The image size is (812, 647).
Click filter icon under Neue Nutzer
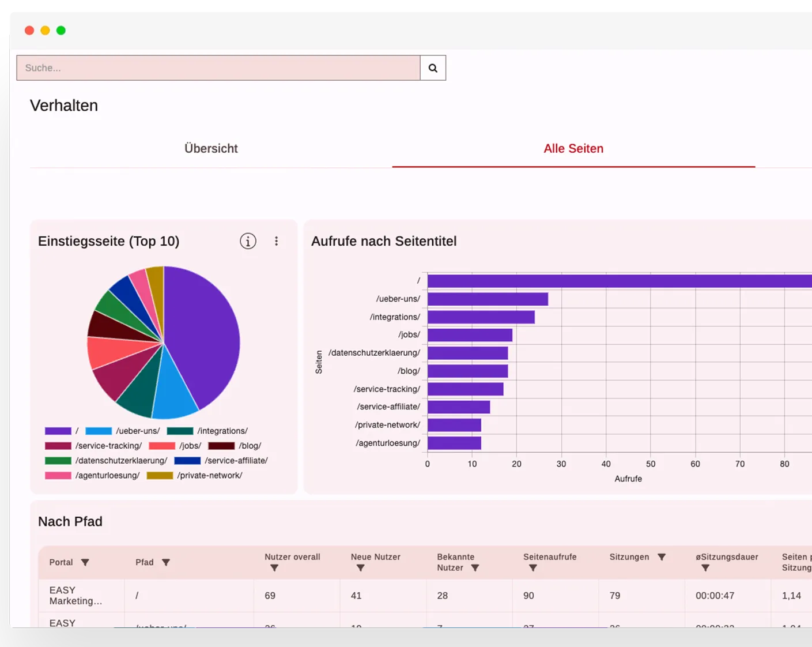(360, 568)
